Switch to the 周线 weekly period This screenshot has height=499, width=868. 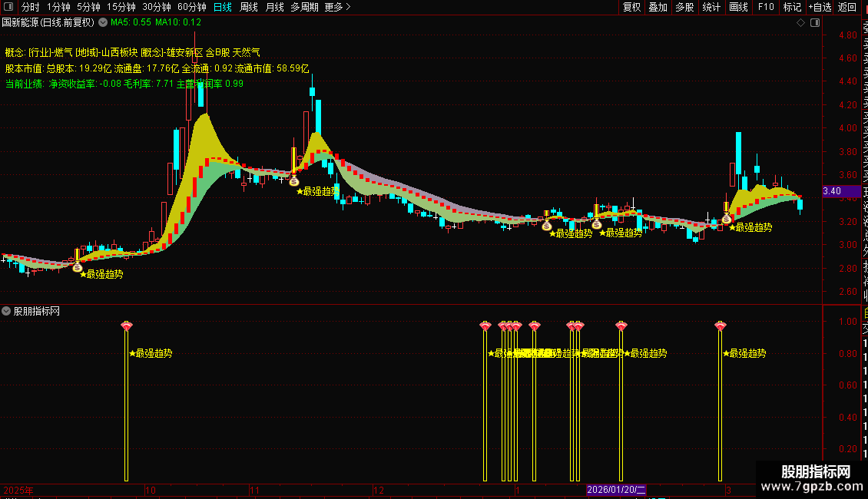(249, 7)
